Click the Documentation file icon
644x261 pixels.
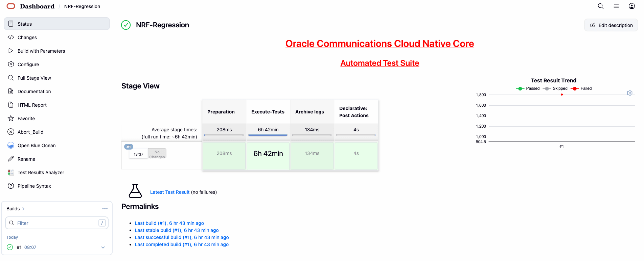click(x=11, y=91)
